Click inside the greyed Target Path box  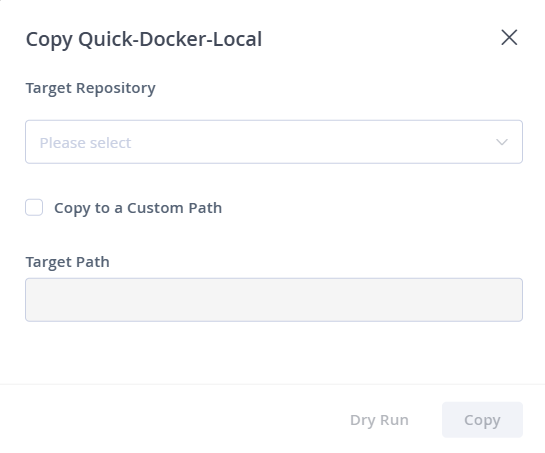point(274,300)
